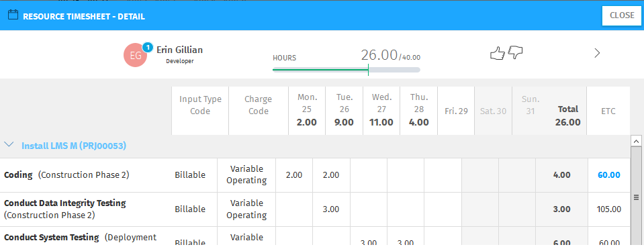
Task: Approve the timesheet with thumbs up
Action: (498, 53)
